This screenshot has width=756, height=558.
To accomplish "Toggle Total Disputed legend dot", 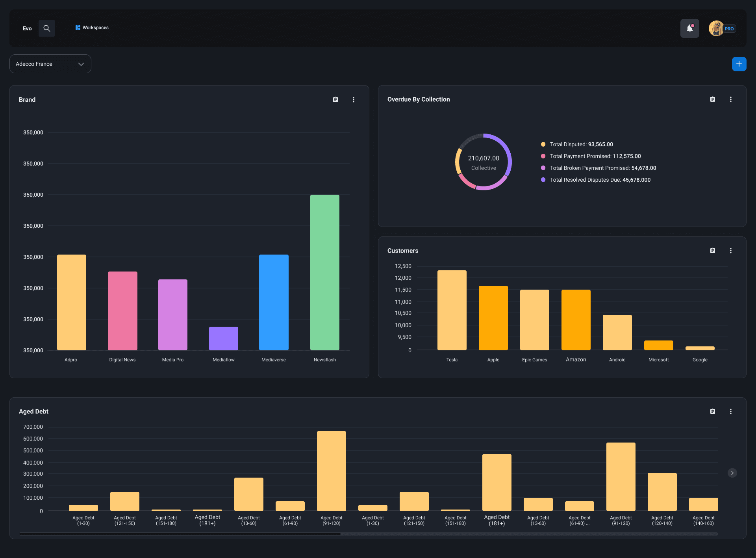I will tap(543, 144).
